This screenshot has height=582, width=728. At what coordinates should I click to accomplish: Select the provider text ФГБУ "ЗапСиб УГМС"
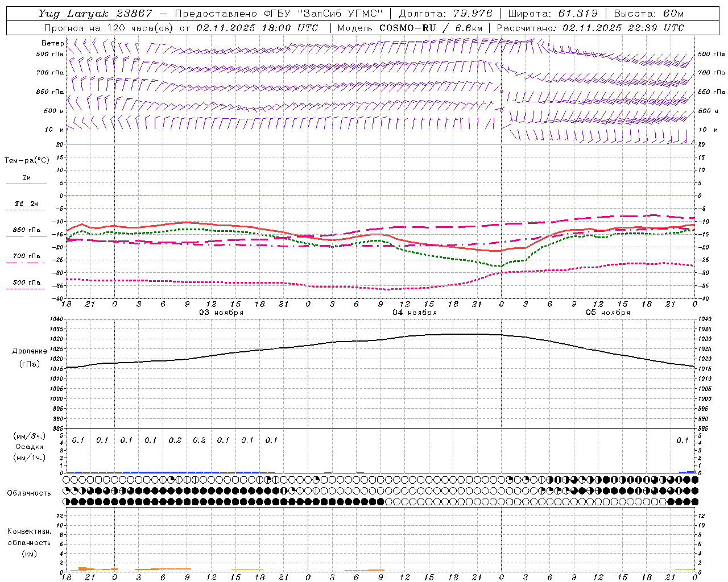click(324, 14)
